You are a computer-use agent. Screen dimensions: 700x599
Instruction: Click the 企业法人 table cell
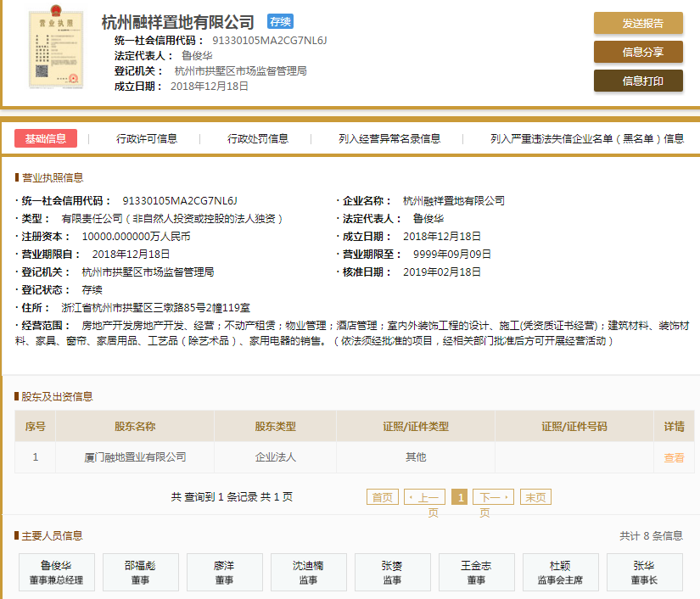click(x=275, y=457)
